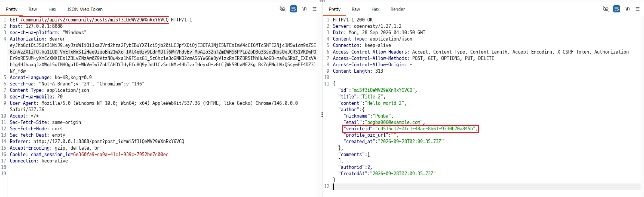Click the three-dot divider handle between panels
644x197 pixels.
tap(322, 115)
